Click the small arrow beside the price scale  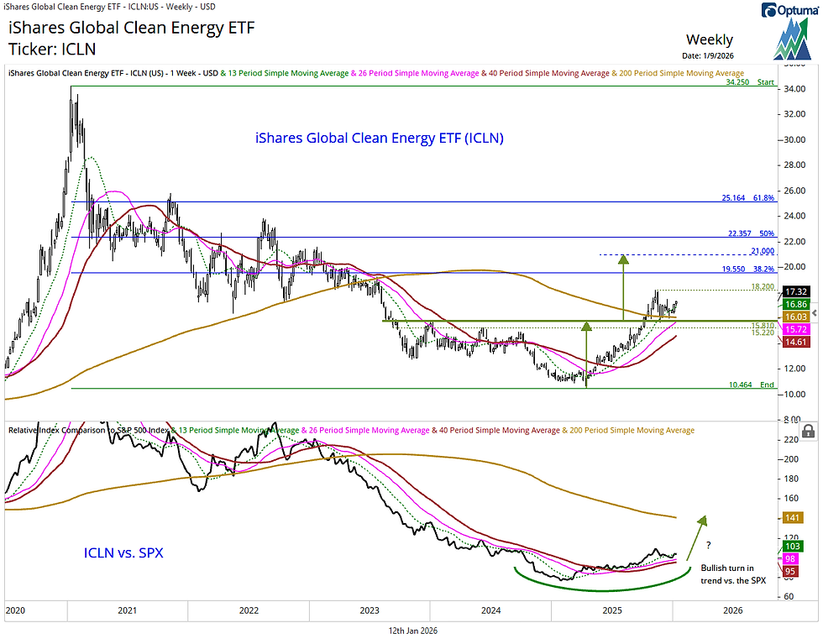[815, 313]
